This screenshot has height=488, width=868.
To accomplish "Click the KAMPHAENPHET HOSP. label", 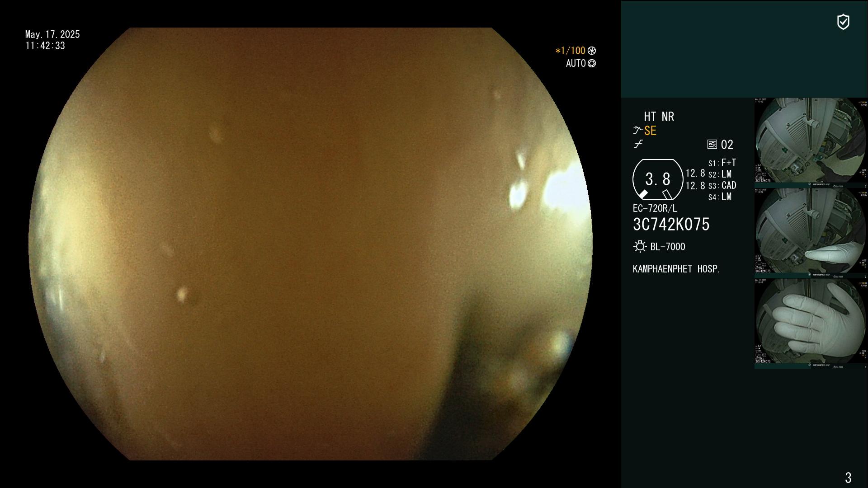I will click(676, 269).
